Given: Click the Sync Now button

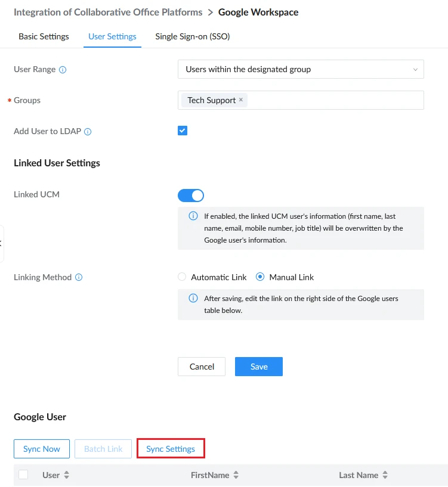Looking at the screenshot, I should pyautogui.click(x=42, y=449).
